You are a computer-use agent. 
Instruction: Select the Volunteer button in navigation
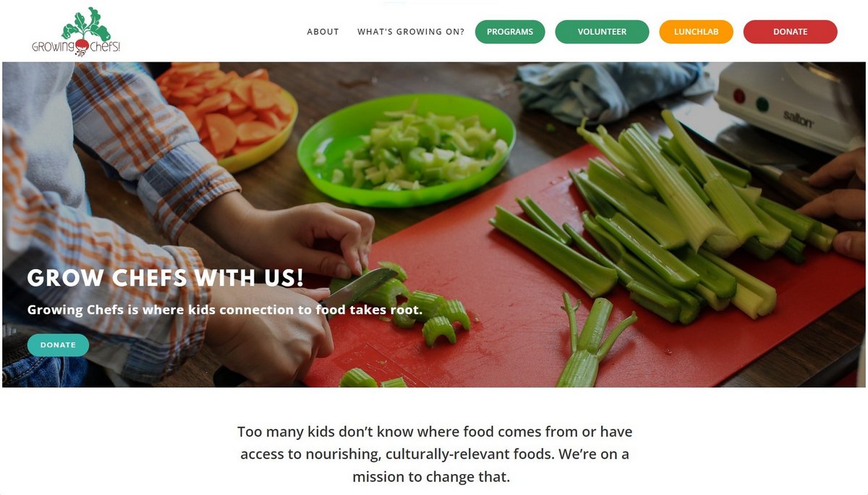602,32
